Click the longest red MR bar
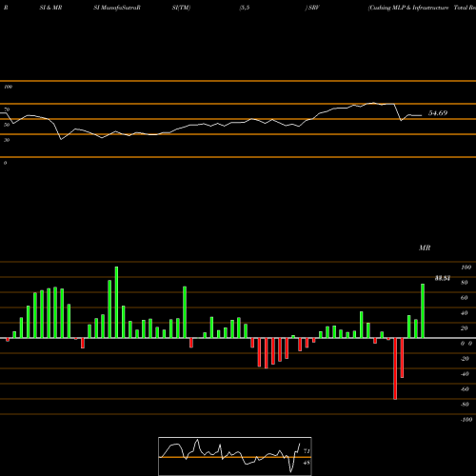This screenshot has width=476, height=476. [x=395, y=368]
